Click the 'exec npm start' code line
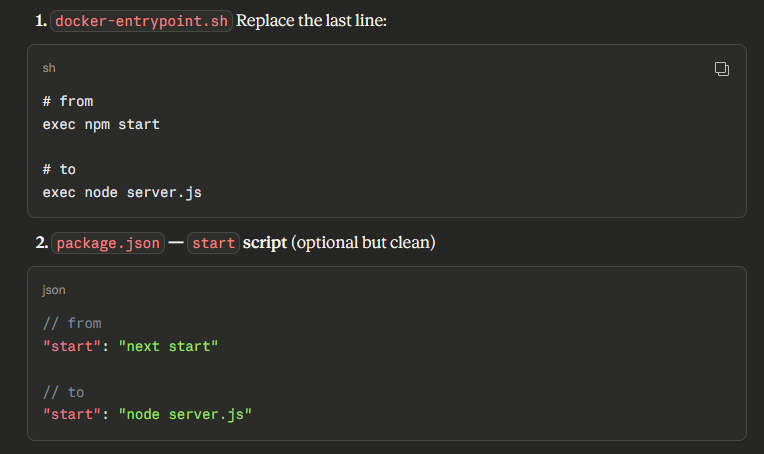764x454 pixels. (x=101, y=124)
